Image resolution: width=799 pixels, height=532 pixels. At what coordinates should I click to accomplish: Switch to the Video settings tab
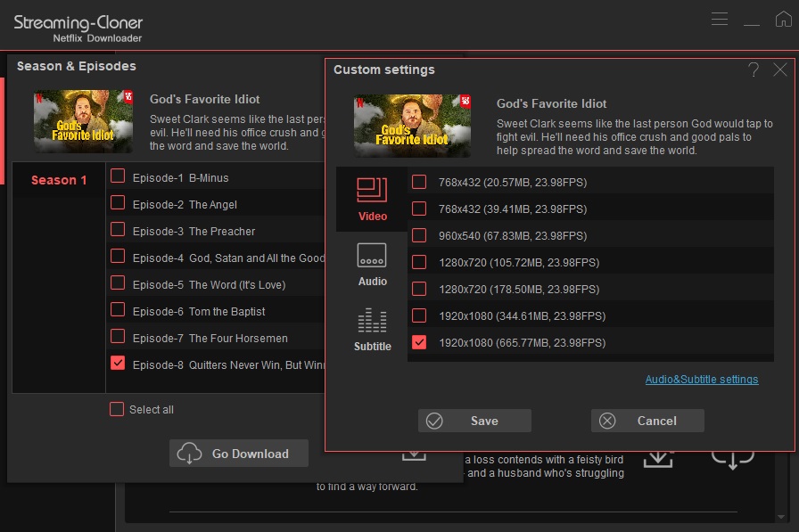click(x=373, y=199)
